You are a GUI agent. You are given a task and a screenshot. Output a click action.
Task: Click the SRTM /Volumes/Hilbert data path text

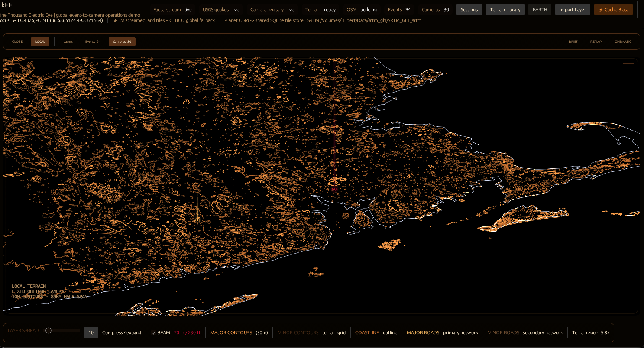[x=364, y=20]
